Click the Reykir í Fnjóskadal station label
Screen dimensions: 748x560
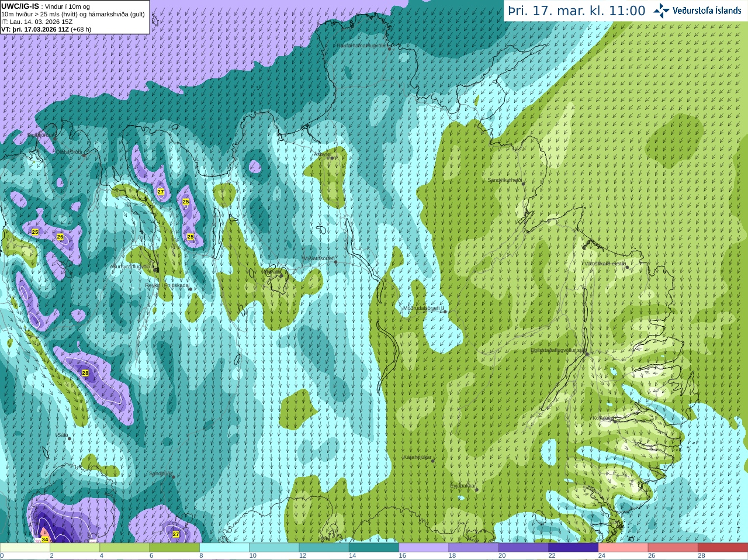coord(167,286)
